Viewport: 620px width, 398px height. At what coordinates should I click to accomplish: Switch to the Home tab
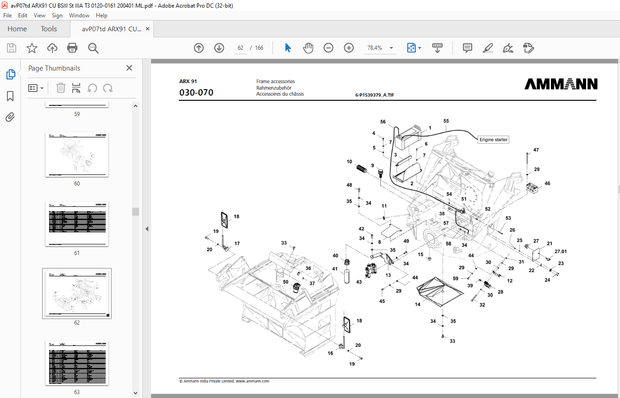pyautogui.click(x=17, y=29)
